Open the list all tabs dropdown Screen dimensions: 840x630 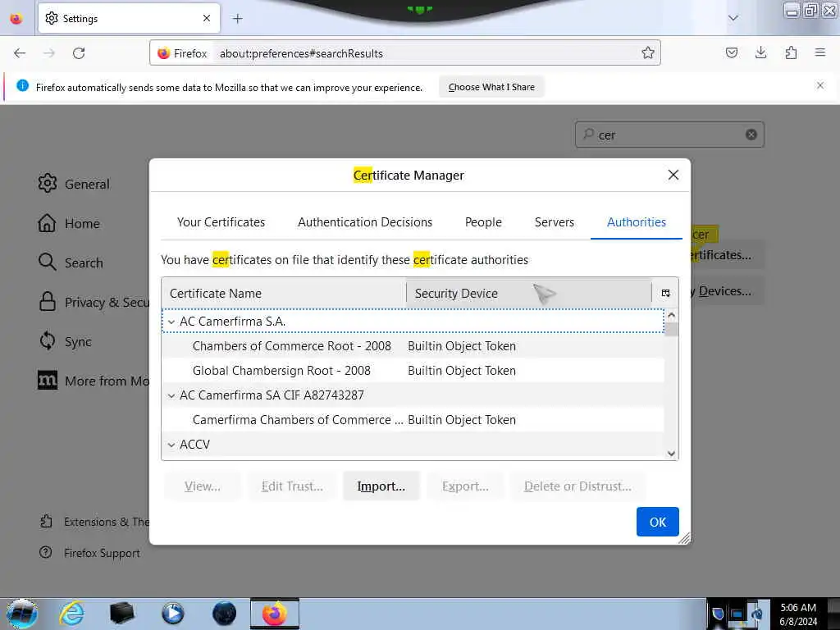733,18
